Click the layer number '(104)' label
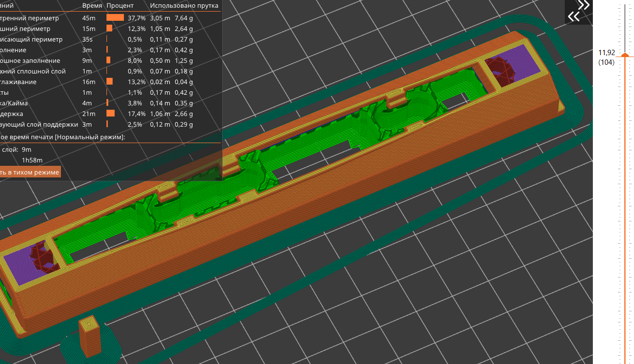 point(606,62)
